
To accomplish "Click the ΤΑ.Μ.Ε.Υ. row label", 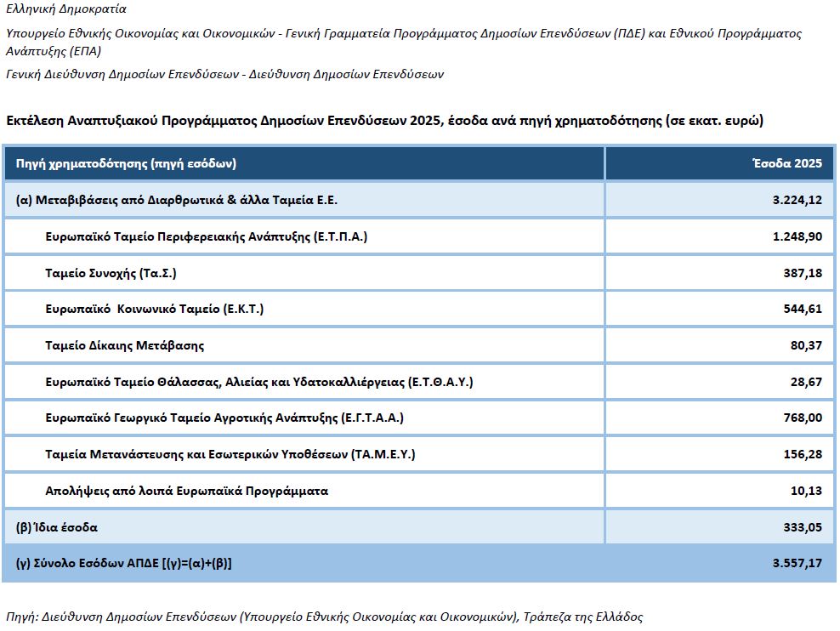I will tap(230, 454).
